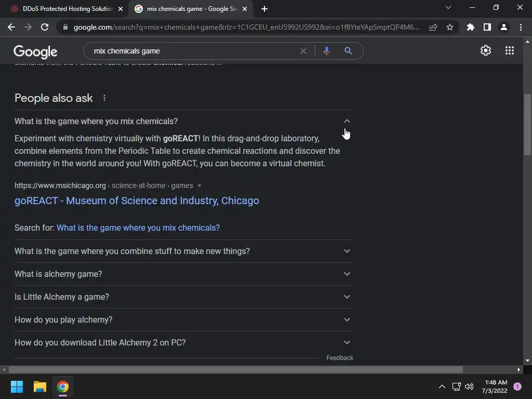The image size is (532, 399).
Task: Open People also ask options menu
Action: 104,98
